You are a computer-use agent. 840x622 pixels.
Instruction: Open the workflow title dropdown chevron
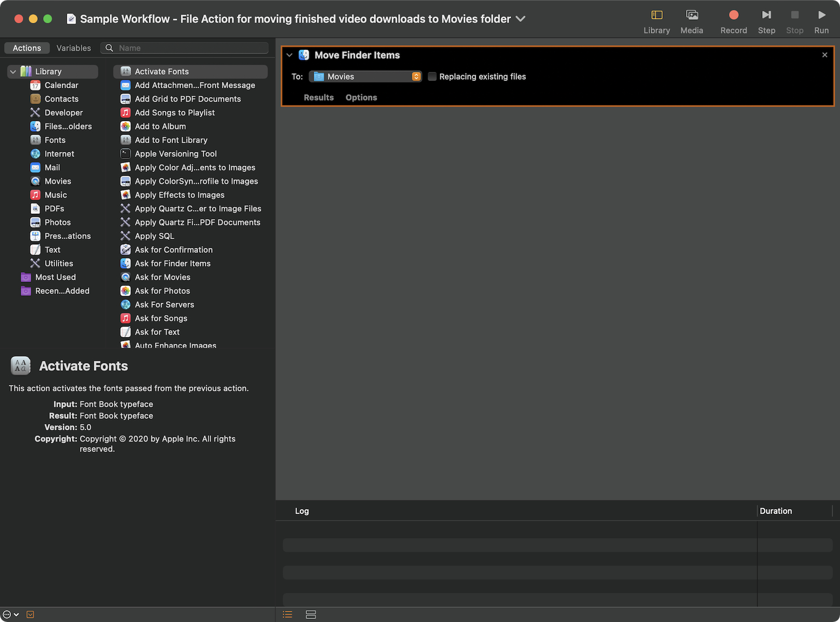point(521,19)
